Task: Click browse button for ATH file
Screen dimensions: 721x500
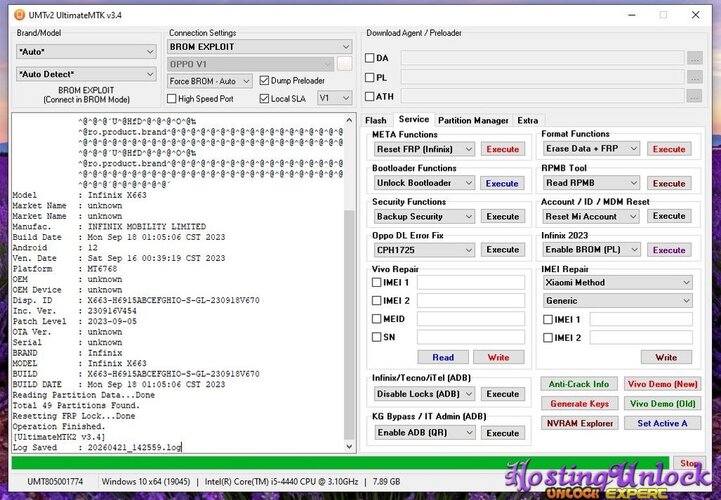Action: click(x=694, y=96)
